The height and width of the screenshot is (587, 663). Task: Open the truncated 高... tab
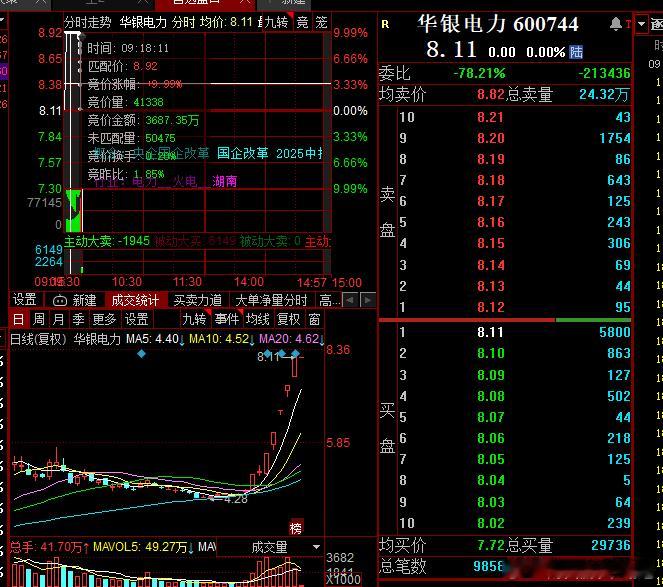329,300
